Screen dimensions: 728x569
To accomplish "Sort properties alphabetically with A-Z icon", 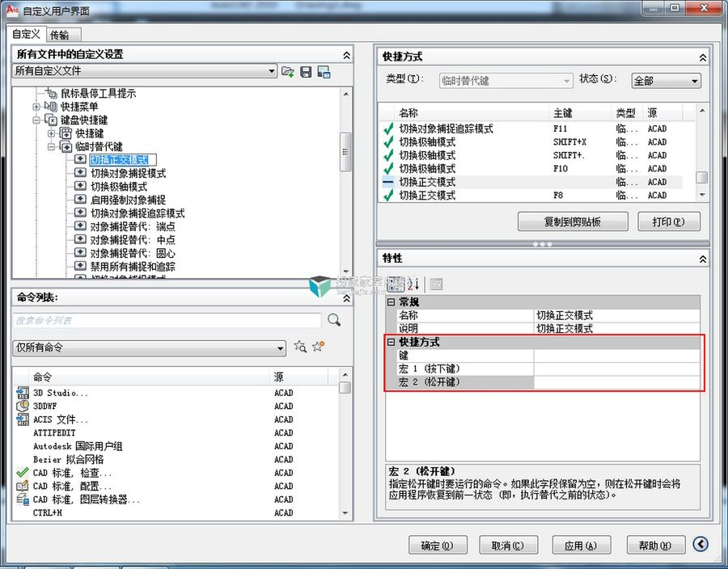I will [x=415, y=284].
